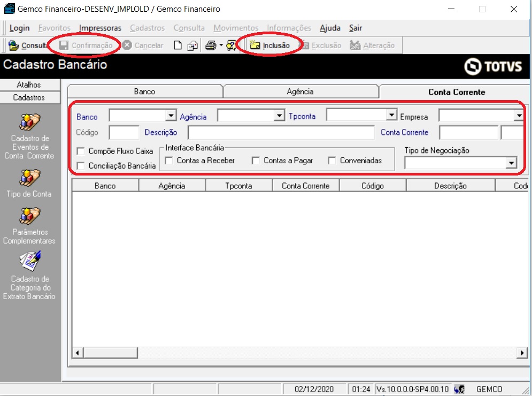Click the Banco grid column header

[105, 186]
